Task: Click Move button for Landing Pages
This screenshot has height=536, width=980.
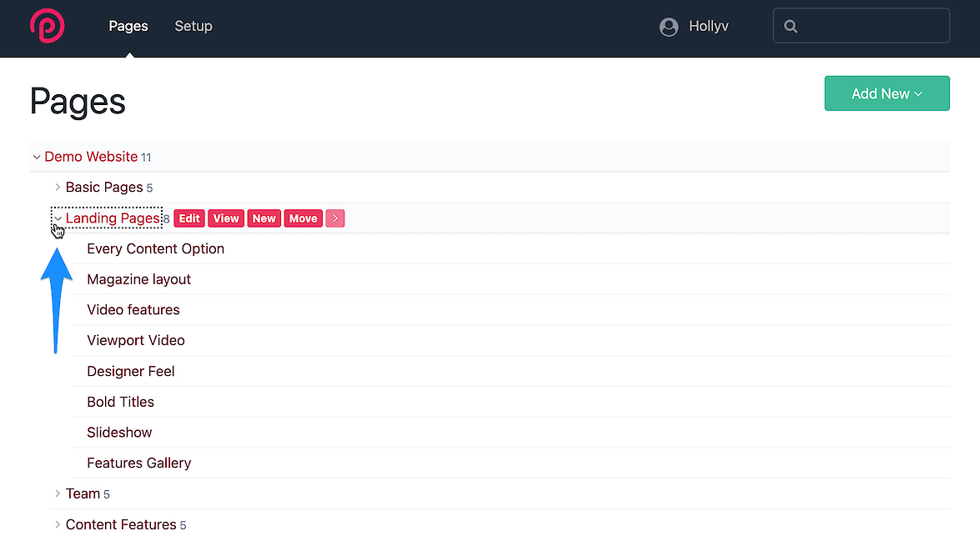Action: tap(303, 218)
